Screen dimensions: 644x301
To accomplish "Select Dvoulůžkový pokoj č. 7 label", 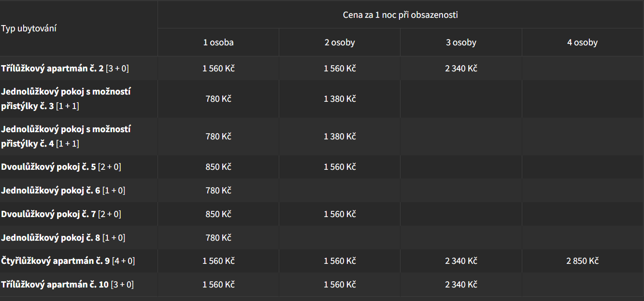I will [x=61, y=214].
